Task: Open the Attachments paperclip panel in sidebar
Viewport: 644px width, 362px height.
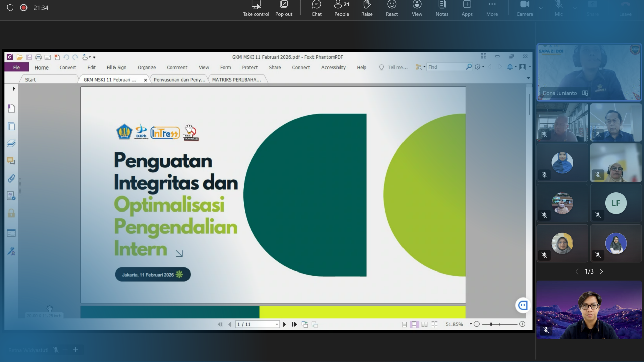Action: click(11, 178)
